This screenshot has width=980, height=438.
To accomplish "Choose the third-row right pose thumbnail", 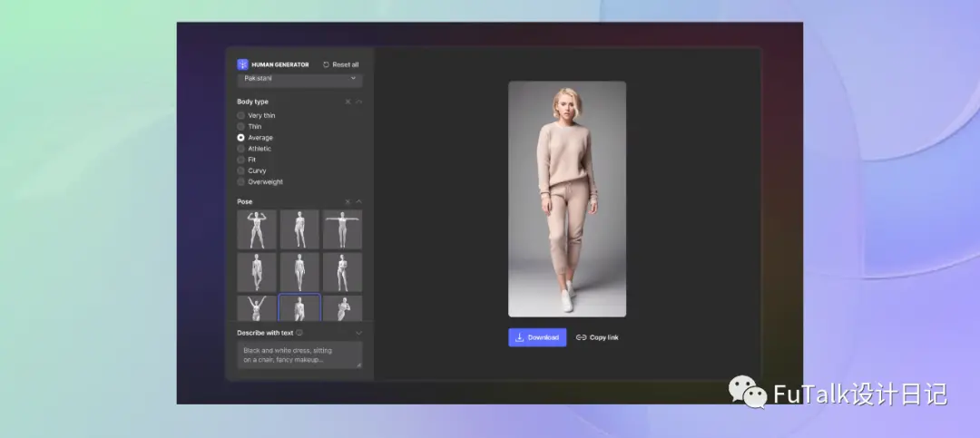I will tap(342, 308).
